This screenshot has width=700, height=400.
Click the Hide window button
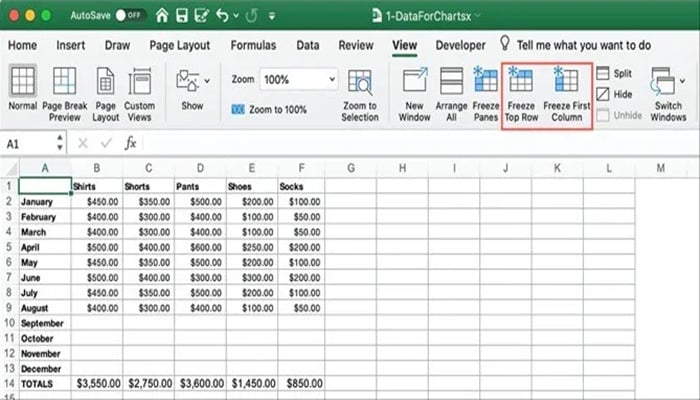614,94
